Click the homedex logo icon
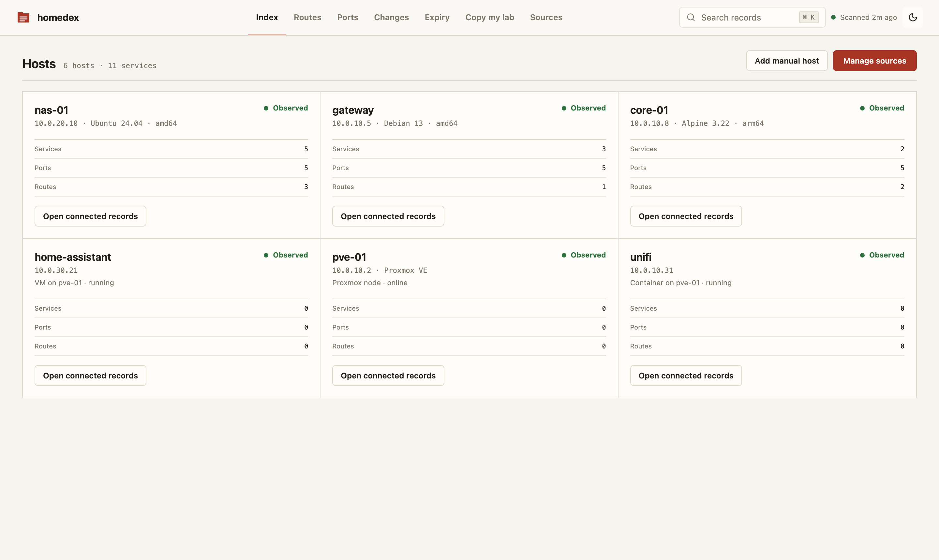 click(x=23, y=17)
